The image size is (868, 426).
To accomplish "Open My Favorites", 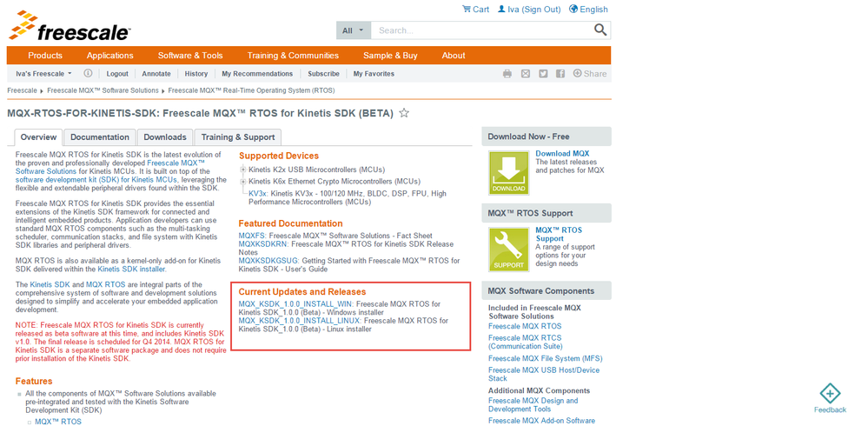I will tap(374, 74).
